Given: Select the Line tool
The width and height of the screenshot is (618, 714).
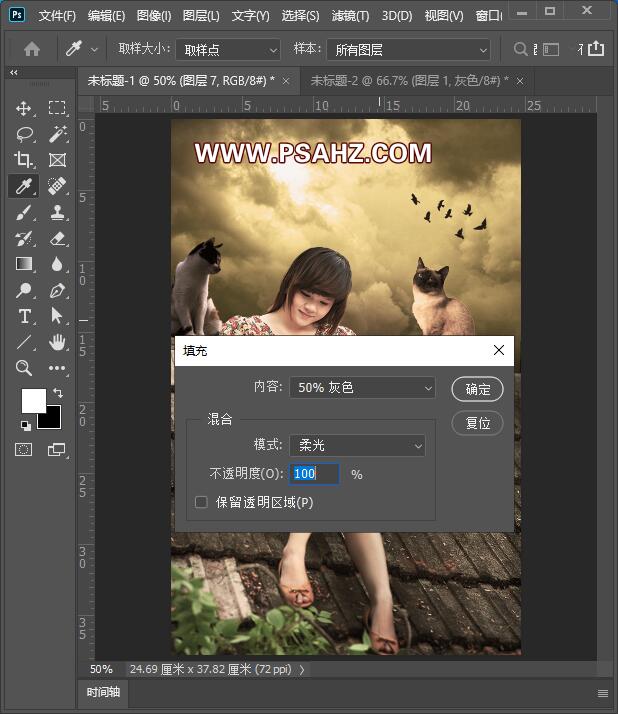Looking at the screenshot, I should pyautogui.click(x=24, y=342).
